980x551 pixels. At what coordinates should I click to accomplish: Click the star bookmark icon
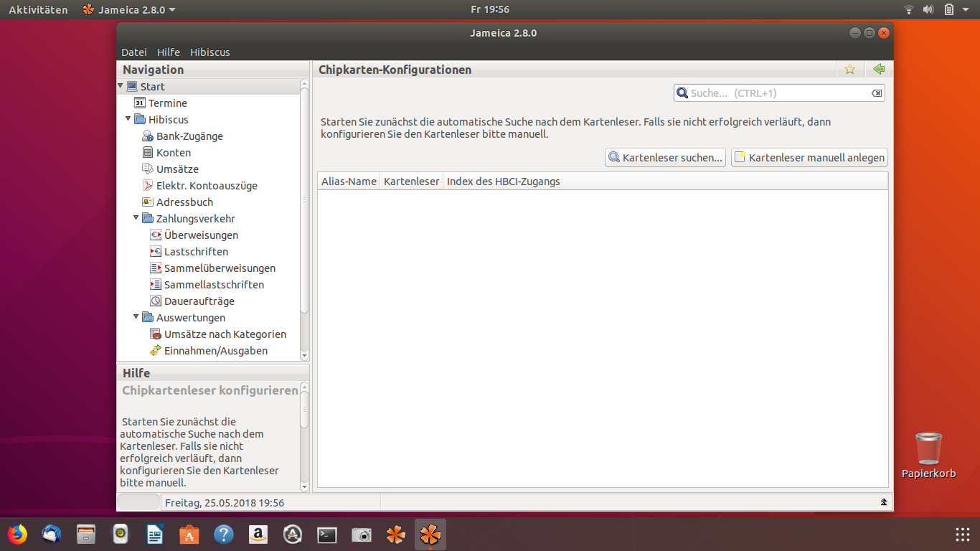tap(850, 70)
